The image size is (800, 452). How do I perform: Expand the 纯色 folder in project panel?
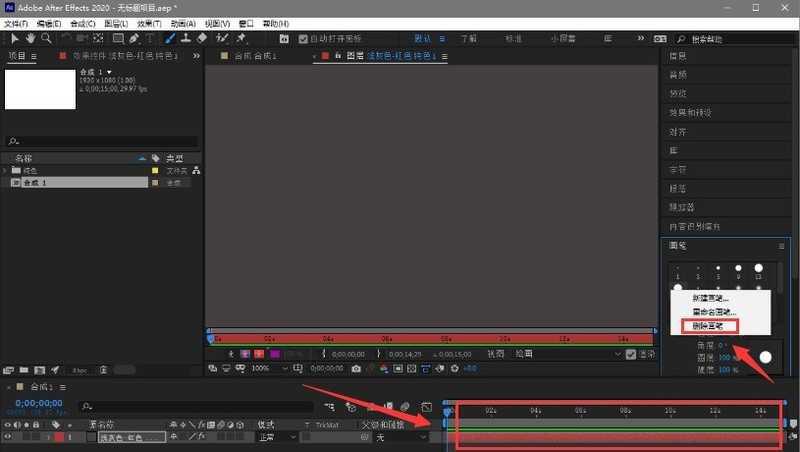(5, 171)
